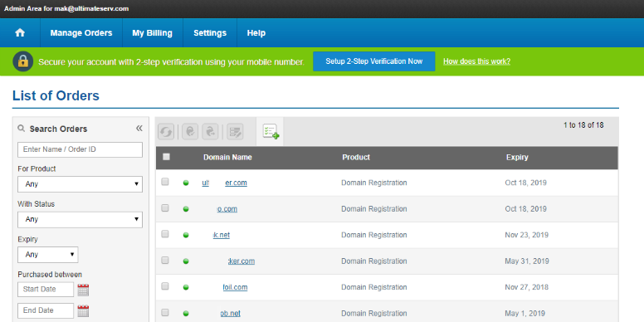Image resolution: width=644 pixels, height=322 pixels.
Task: Click green status dot for o.com row
Action: tap(186, 209)
